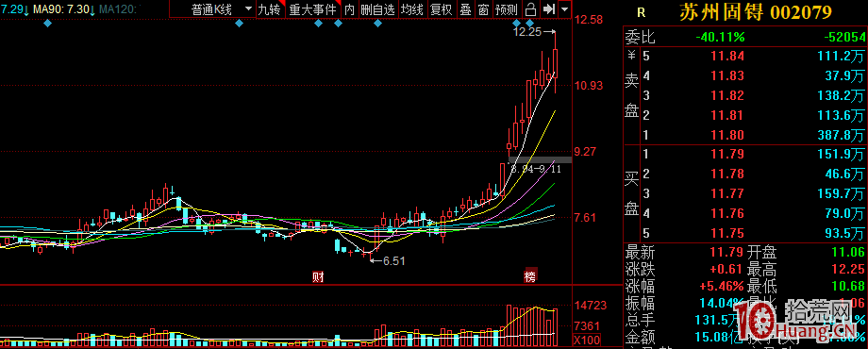Click the buy-1 volume 151.9万
Image resolution: width=868 pixels, height=349 pixels.
842,154
